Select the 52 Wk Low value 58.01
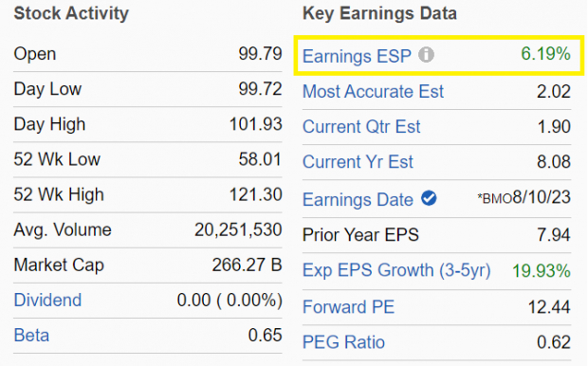This screenshot has height=366, width=588. tap(260, 159)
